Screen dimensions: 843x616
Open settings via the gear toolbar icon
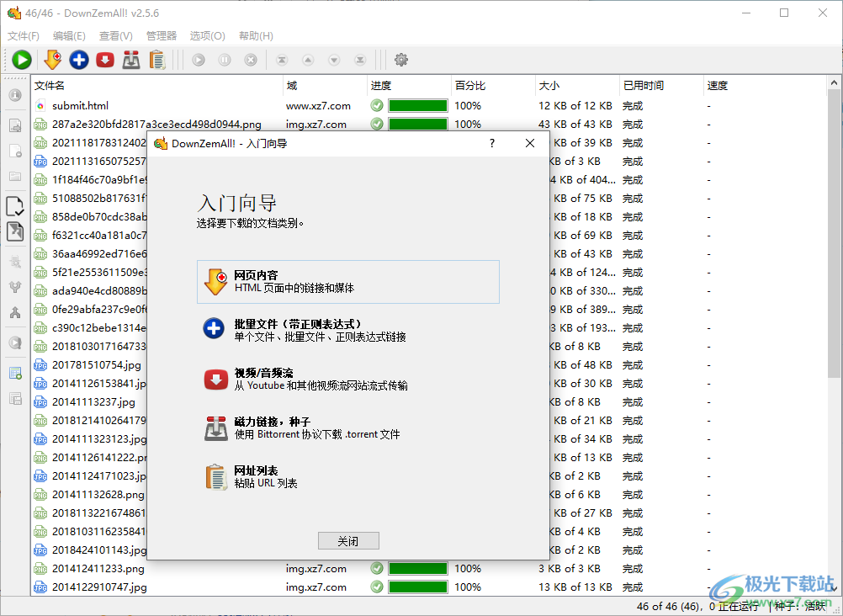point(401,60)
